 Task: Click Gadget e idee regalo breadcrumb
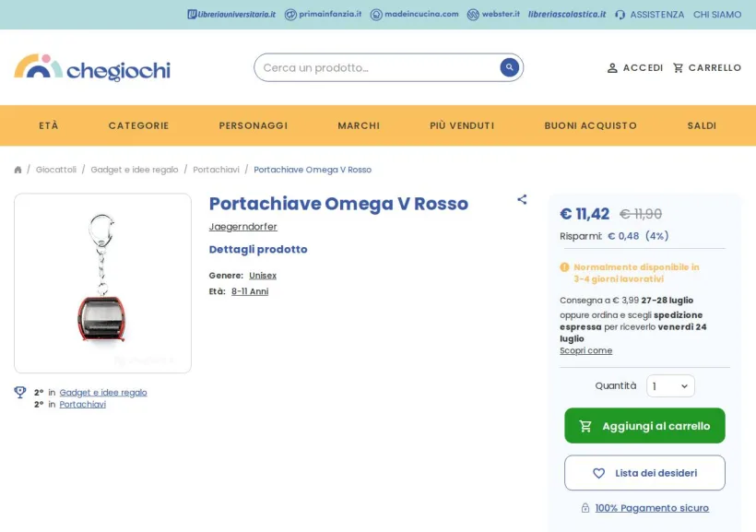pos(135,170)
